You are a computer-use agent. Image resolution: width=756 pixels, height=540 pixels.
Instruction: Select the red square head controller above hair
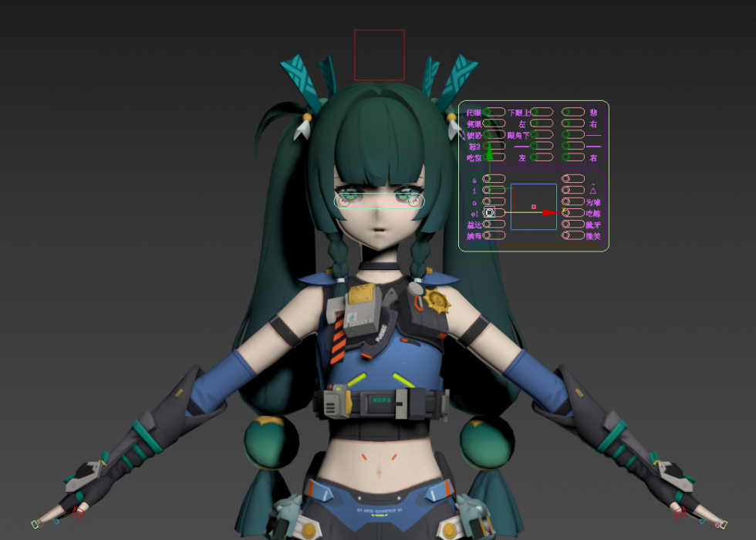tap(380, 55)
